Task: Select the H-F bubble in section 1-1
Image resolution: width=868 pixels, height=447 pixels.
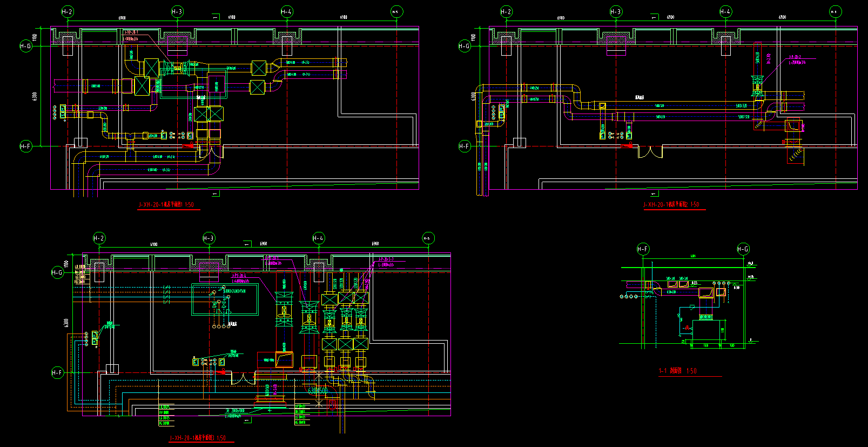Action: (643, 249)
